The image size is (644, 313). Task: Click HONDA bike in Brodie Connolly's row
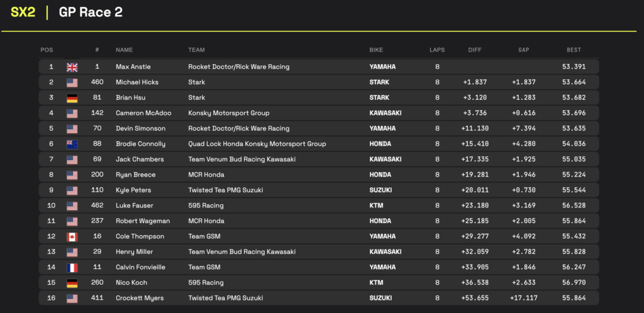[x=380, y=144]
